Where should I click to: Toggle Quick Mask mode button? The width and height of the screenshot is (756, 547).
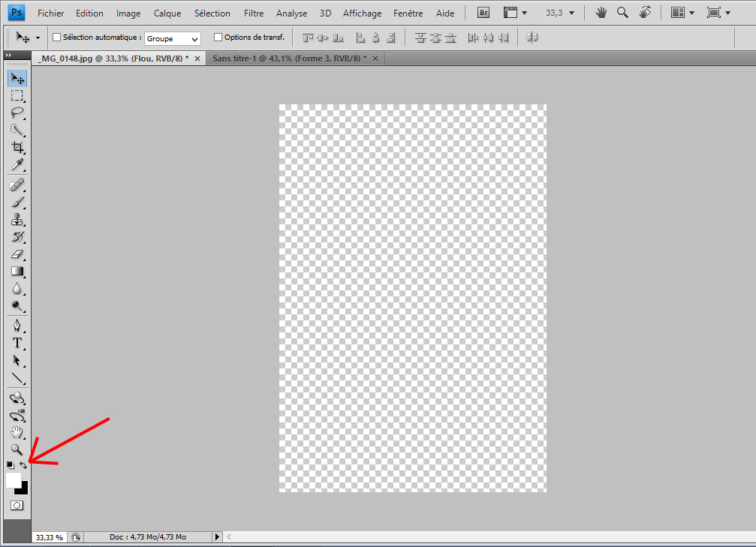(17, 506)
